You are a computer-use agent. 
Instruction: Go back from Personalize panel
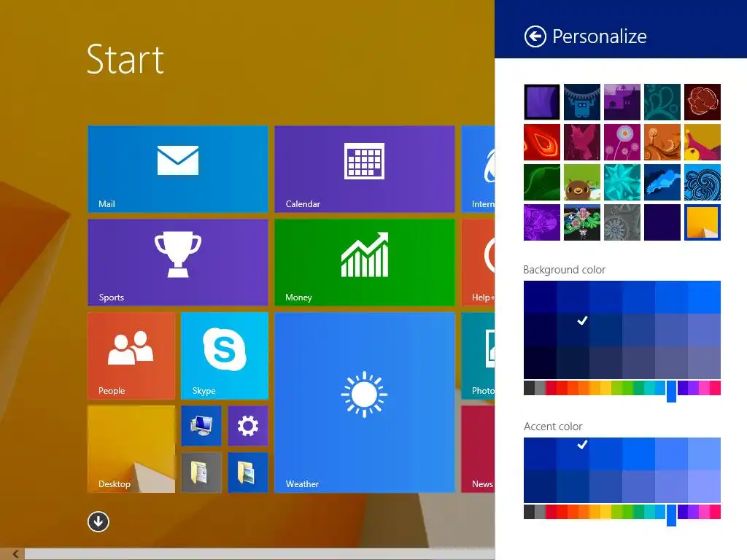tap(535, 36)
